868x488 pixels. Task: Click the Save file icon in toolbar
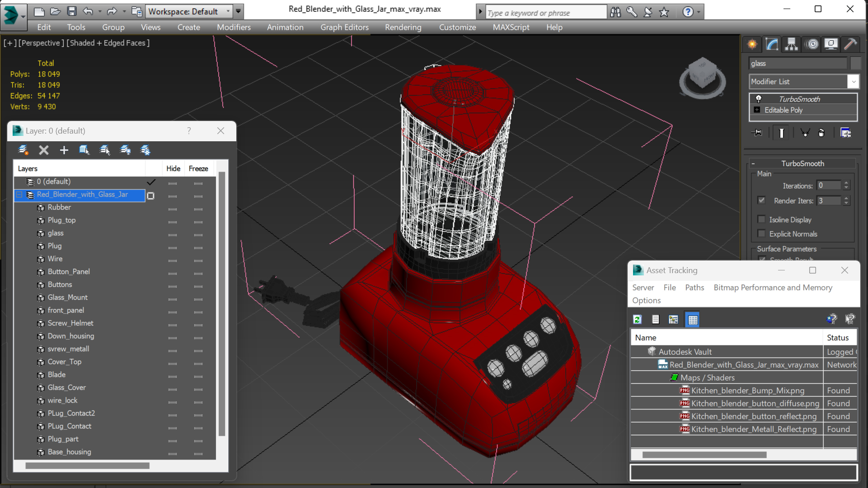tap(71, 11)
